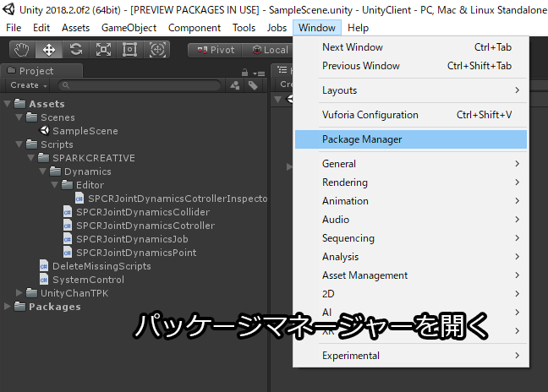Choose Next Window from Window menu
The image size is (548, 392).
point(411,47)
